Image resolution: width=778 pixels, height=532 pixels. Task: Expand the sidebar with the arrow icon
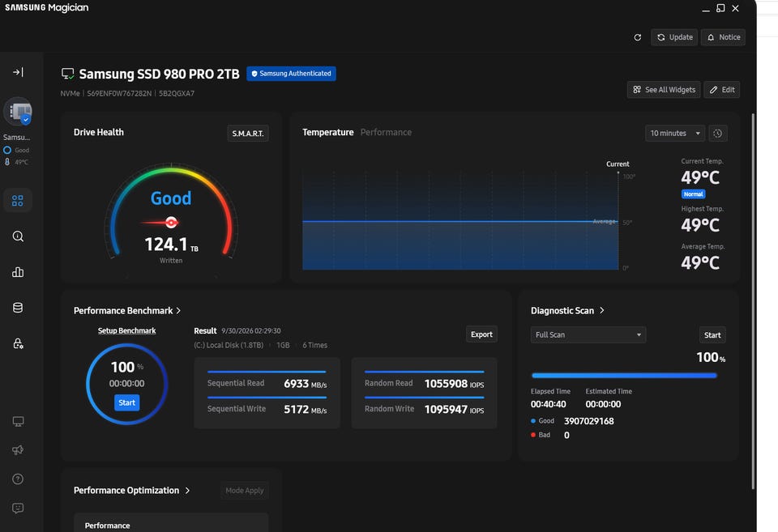pos(18,72)
